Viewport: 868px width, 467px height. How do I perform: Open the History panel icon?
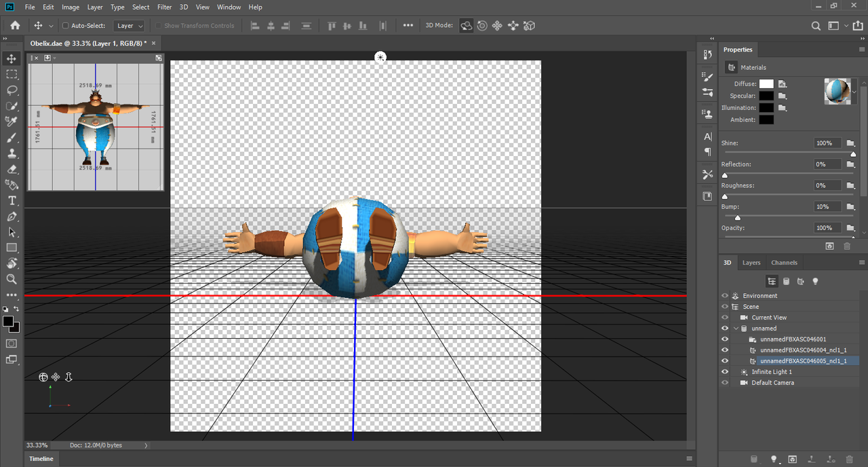point(708,55)
